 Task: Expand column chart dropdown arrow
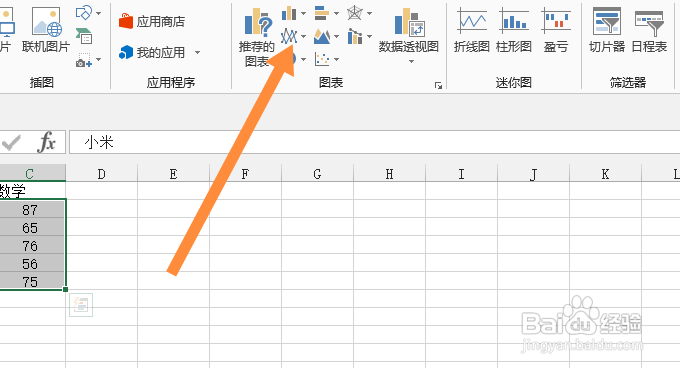pyautogui.click(x=303, y=13)
